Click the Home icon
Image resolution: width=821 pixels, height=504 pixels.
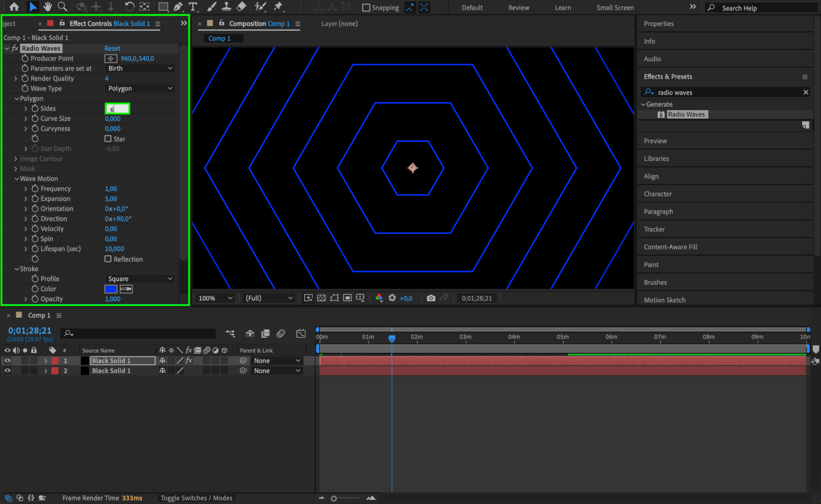point(14,7)
